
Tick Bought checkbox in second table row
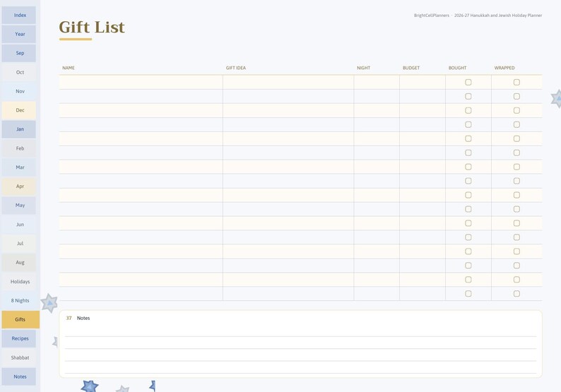468,96
